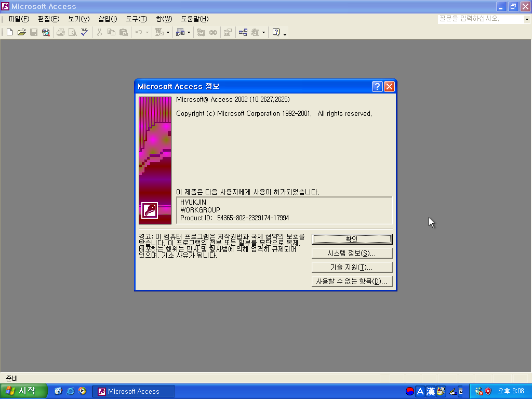The image size is (532, 399).
Task: Click the Paste clipboard icon
Action: tap(124, 32)
